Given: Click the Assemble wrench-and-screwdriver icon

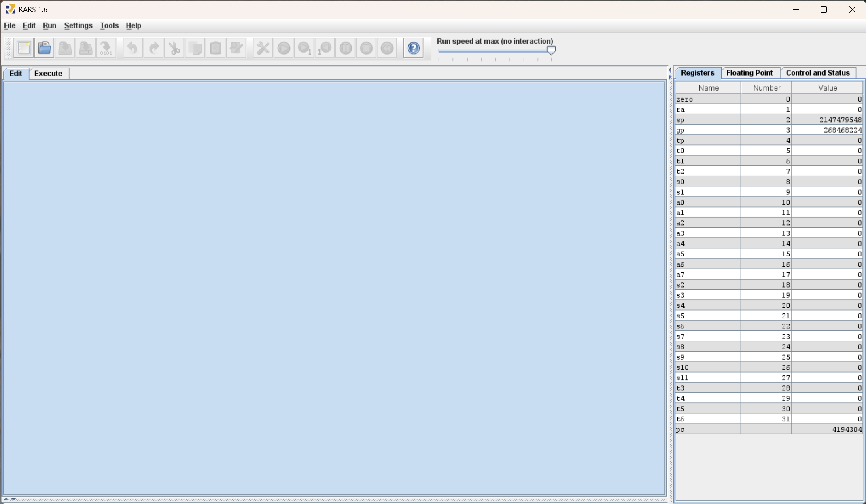Looking at the screenshot, I should 263,48.
